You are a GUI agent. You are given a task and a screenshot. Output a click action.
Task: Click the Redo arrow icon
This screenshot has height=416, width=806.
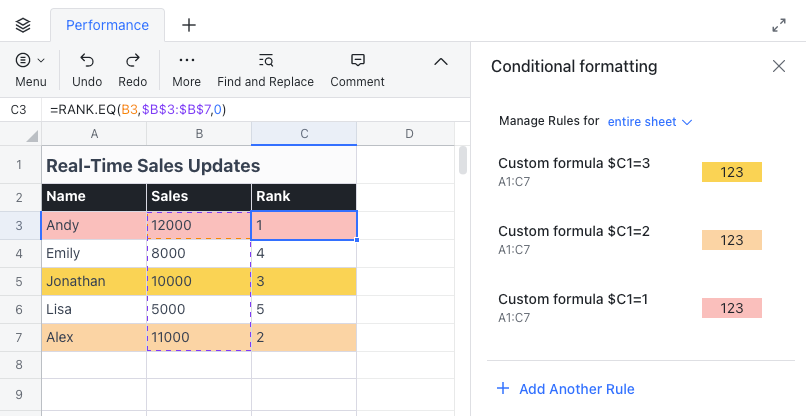(132, 61)
